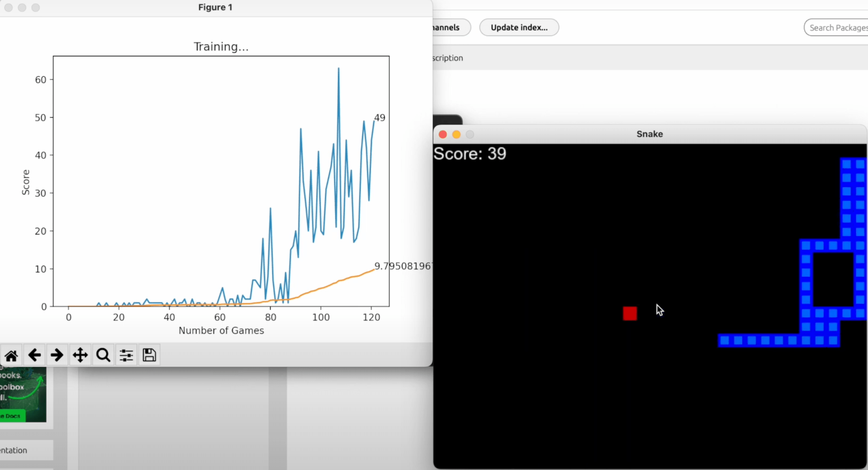The height and width of the screenshot is (470, 868).
Task: Open the Channels button
Action: coord(449,27)
